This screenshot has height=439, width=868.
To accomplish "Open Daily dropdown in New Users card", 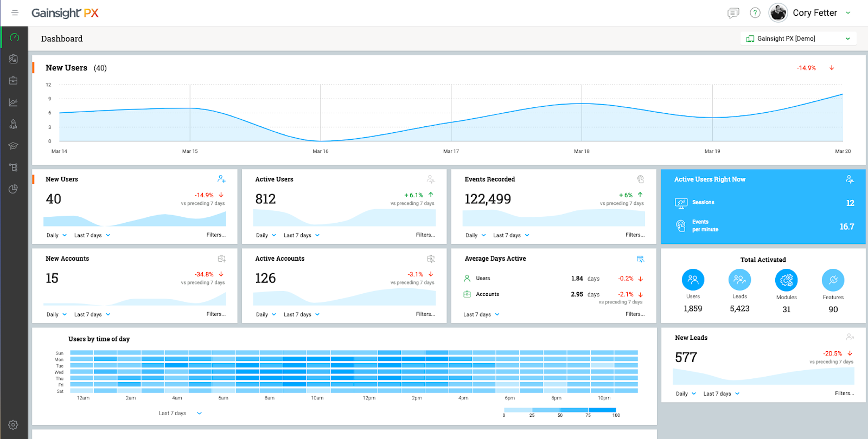I will point(56,235).
